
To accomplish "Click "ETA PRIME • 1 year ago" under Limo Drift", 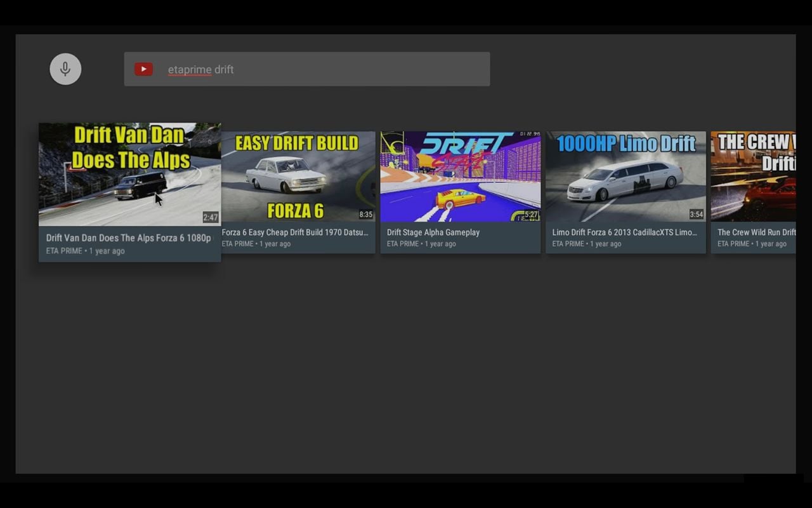I will [587, 244].
